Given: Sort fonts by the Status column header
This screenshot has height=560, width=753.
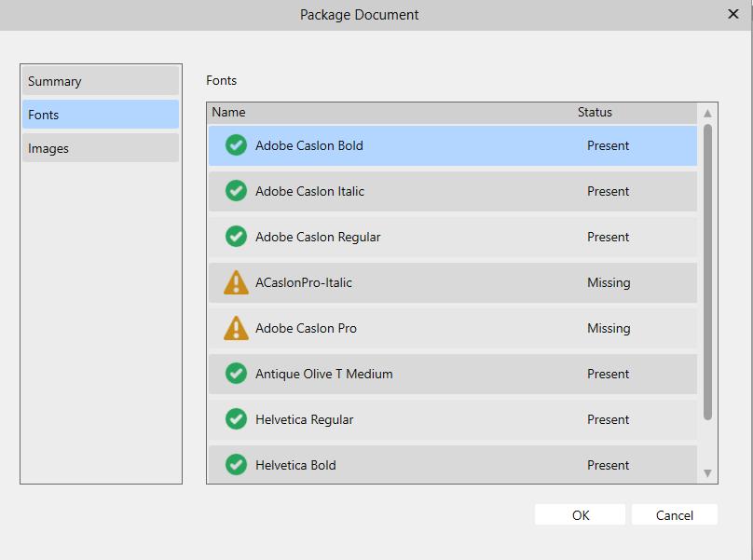Looking at the screenshot, I should click(595, 113).
